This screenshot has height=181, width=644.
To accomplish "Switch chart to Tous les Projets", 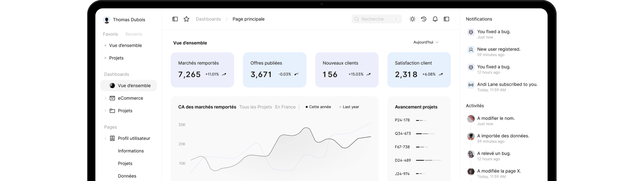I will tap(256, 107).
